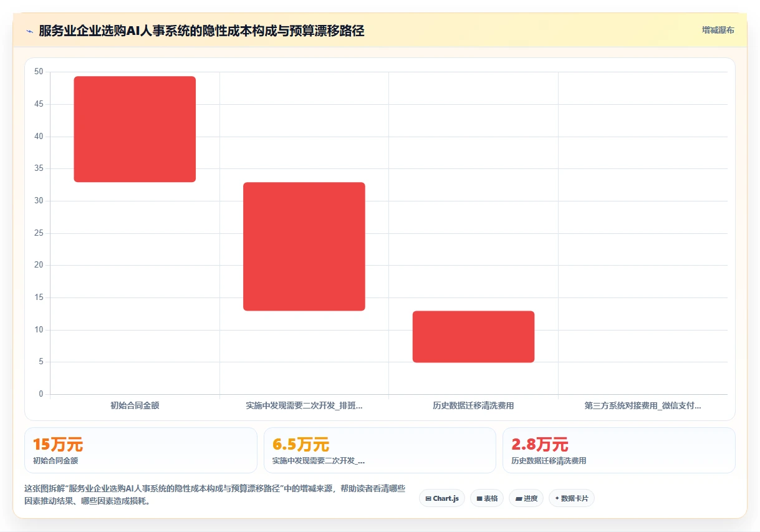Select the 进度 tag chip
The image size is (760, 532).
click(526, 498)
